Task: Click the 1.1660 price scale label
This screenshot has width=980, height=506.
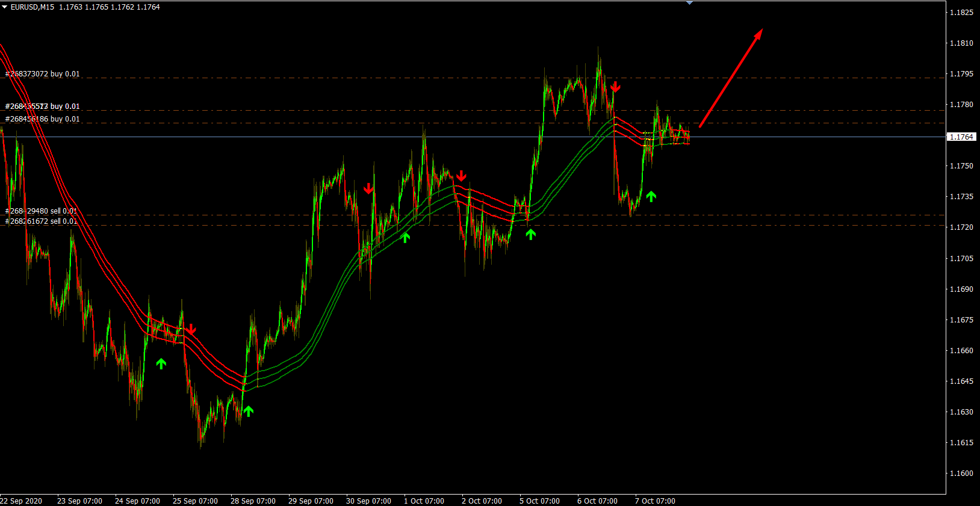Action: coord(961,351)
